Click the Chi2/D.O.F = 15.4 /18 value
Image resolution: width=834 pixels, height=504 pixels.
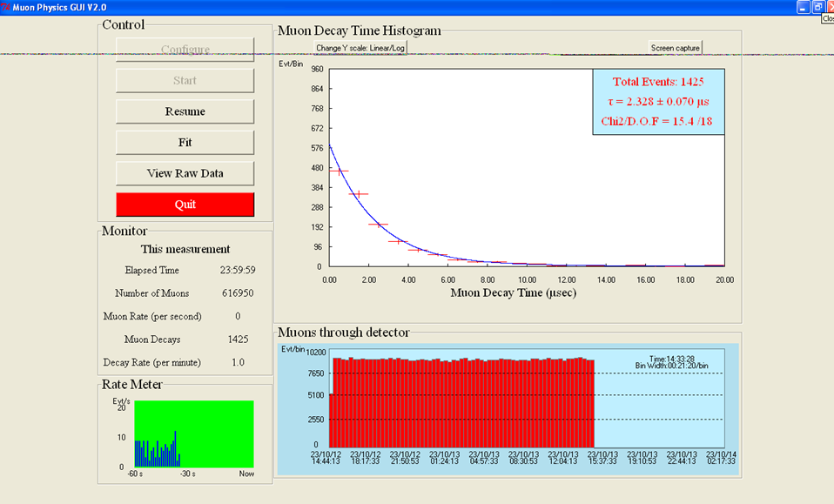656,121
